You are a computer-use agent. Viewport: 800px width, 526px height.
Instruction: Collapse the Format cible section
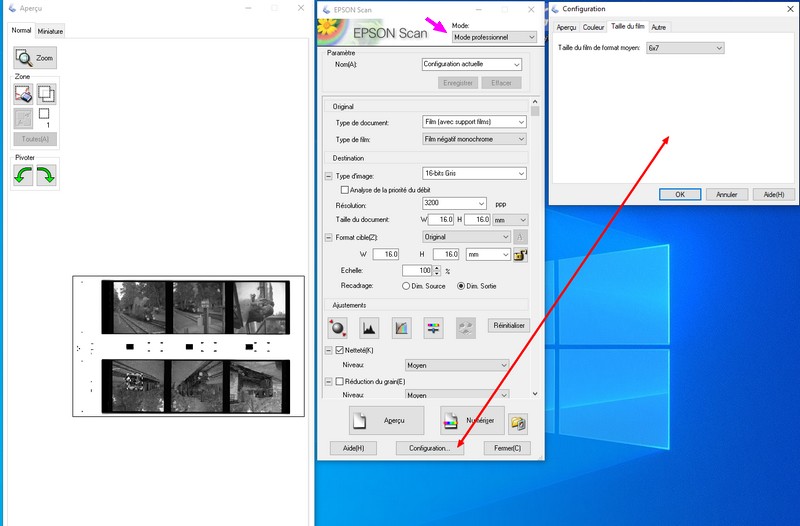coord(329,237)
